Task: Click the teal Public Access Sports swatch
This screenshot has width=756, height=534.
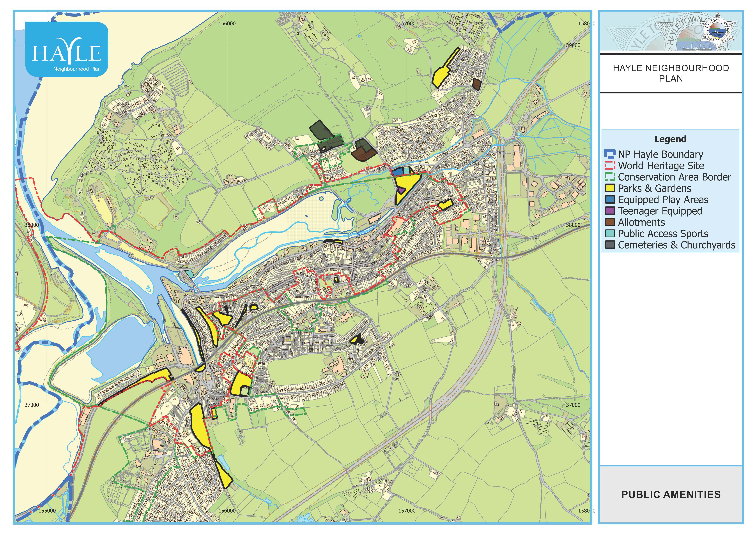Action: 610,234
